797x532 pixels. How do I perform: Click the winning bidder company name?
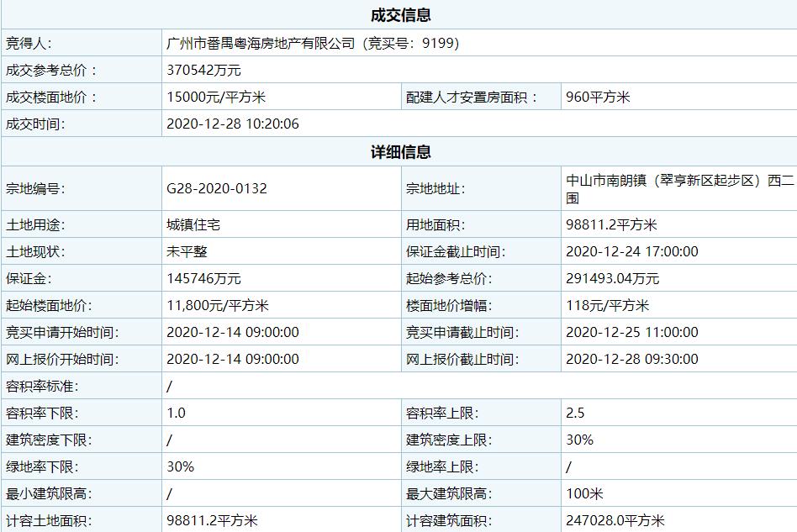tap(313, 43)
